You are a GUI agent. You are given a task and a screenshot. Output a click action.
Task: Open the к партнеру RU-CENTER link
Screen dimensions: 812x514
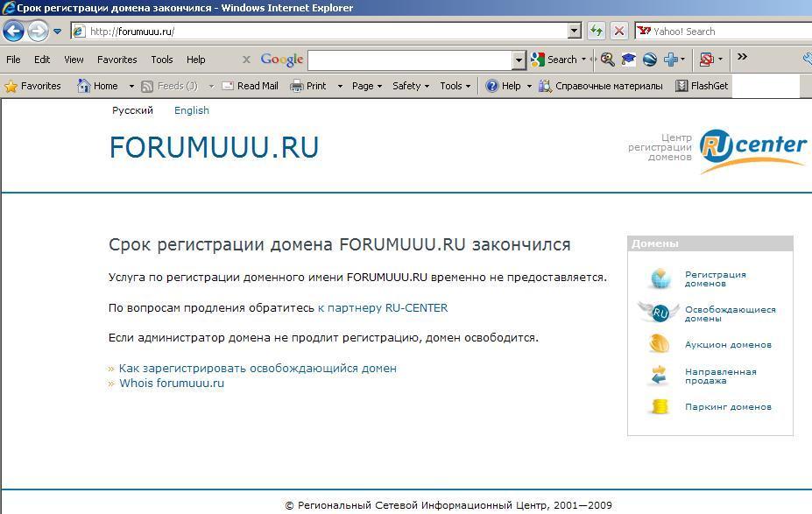click(x=383, y=308)
